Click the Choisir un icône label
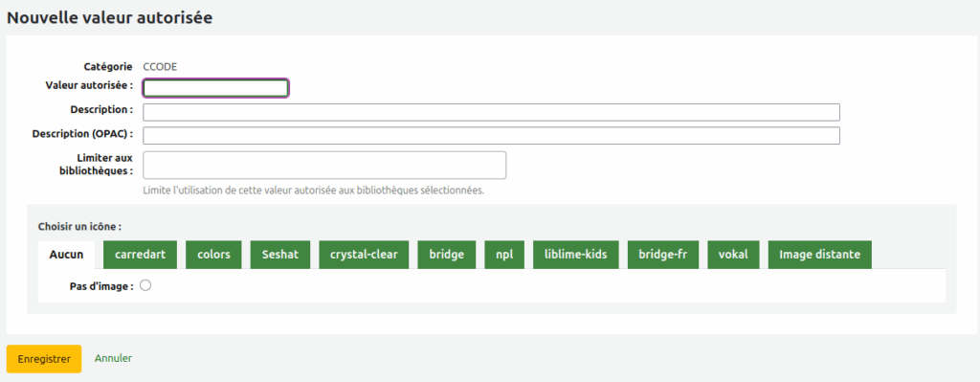 pos(79,226)
